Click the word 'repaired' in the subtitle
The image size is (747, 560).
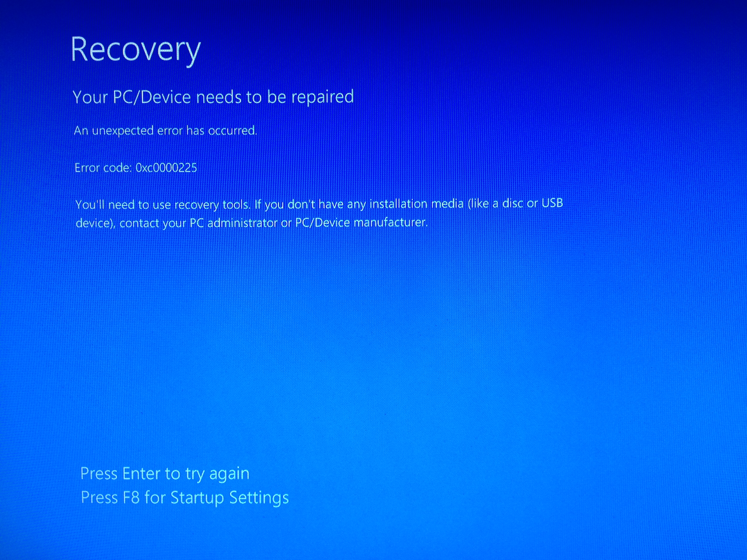pos(322,97)
